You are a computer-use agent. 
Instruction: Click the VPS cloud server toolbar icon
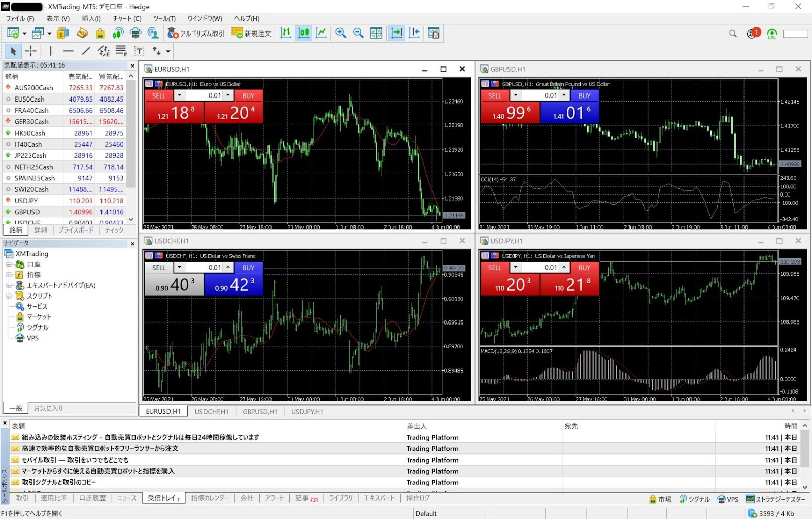click(136, 33)
